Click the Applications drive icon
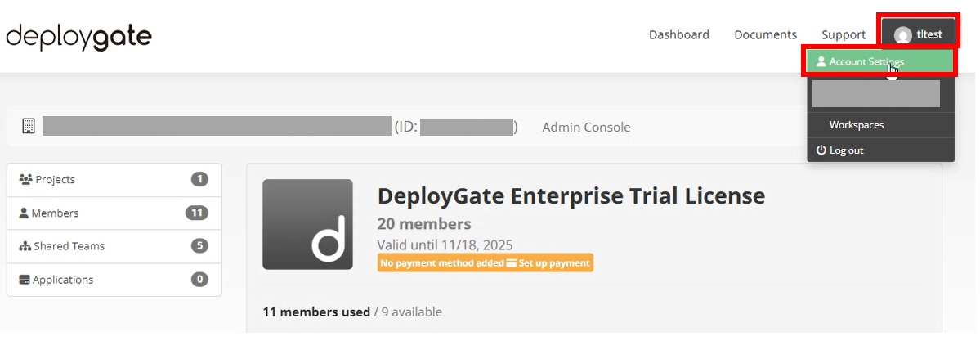 tap(25, 280)
